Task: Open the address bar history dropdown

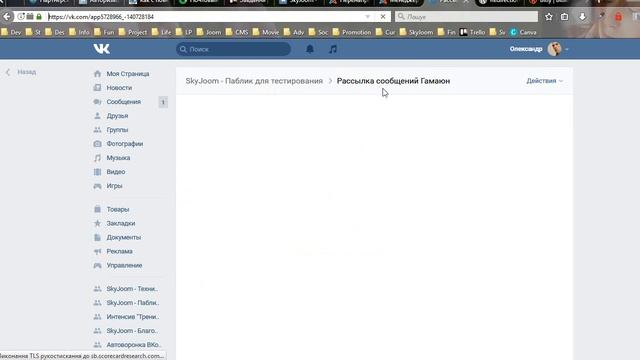Action: 367,17
